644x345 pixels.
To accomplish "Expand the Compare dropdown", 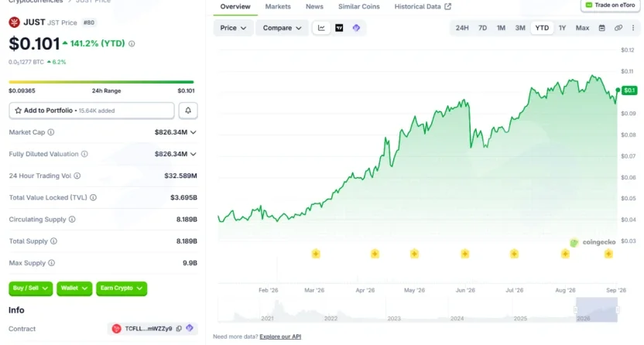I will pos(282,28).
